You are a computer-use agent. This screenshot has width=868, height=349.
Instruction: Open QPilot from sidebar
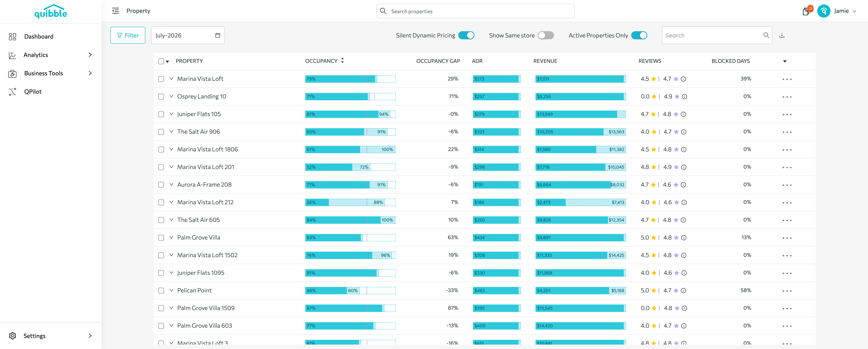(33, 91)
